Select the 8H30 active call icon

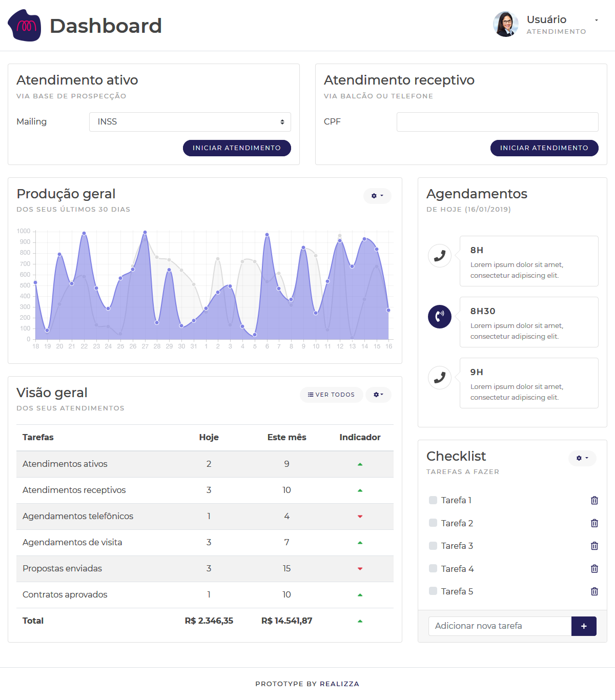[x=439, y=317]
